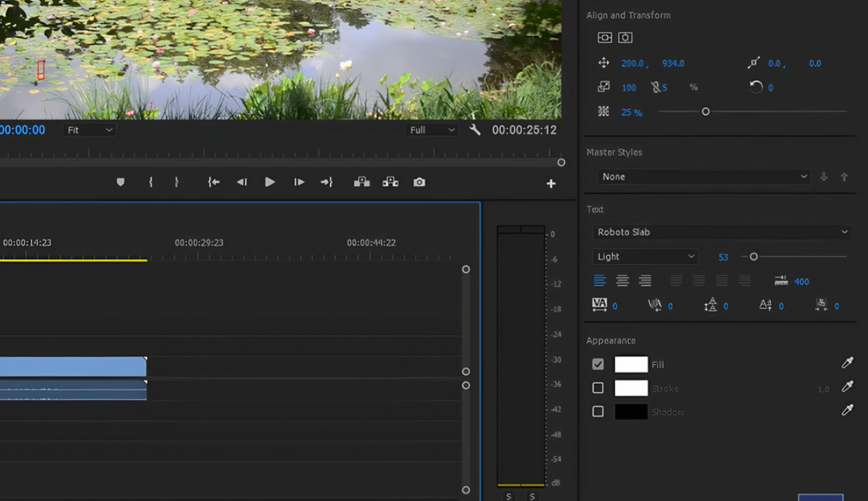The height and width of the screenshot is (501, 868).
Task: Open the Roboto Slab font dropdown
Action: click(x=721, y=232)
